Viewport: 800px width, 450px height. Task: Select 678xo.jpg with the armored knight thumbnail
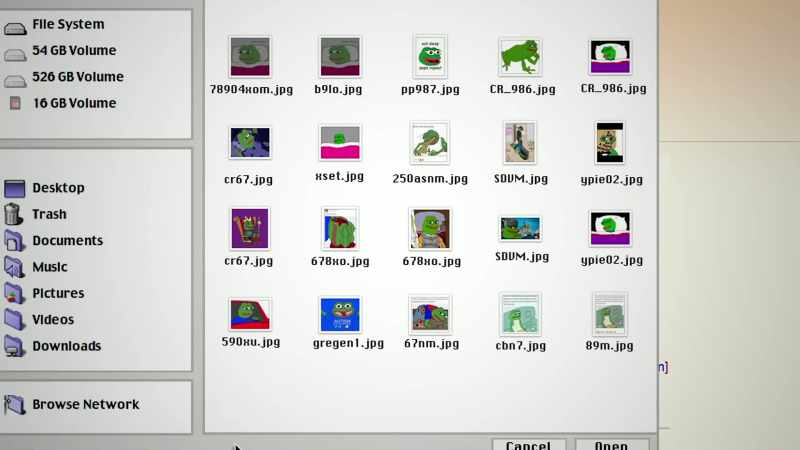click(x=430, y=229)
